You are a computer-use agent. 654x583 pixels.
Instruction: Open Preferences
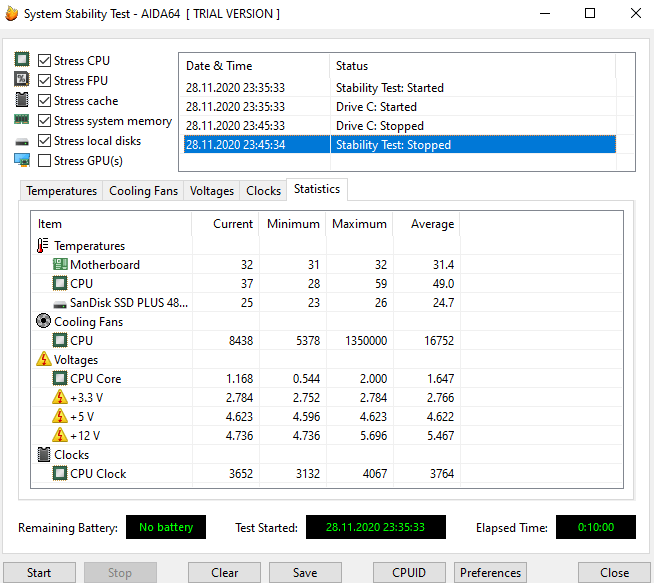click(490, 573)
